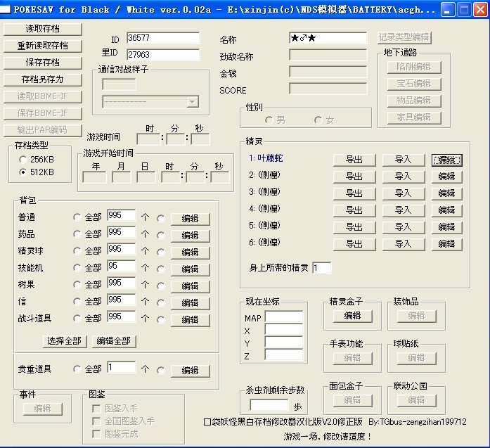
Task: Select the 男 gender radio button
Action: pyautogui.click(x=269, y=120)
